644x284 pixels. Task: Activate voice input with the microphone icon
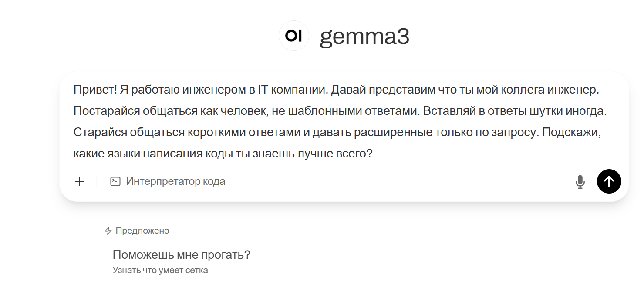(580, 181)
